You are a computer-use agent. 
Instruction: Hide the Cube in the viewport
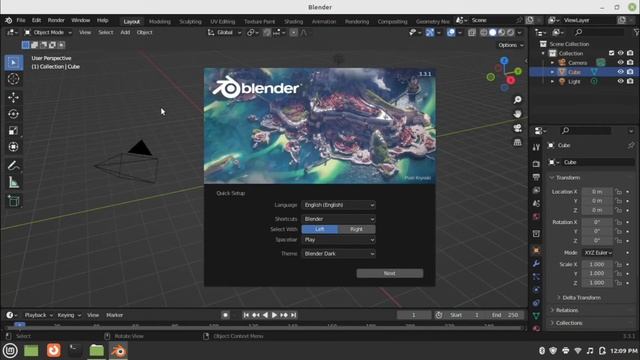pos(620,72)
